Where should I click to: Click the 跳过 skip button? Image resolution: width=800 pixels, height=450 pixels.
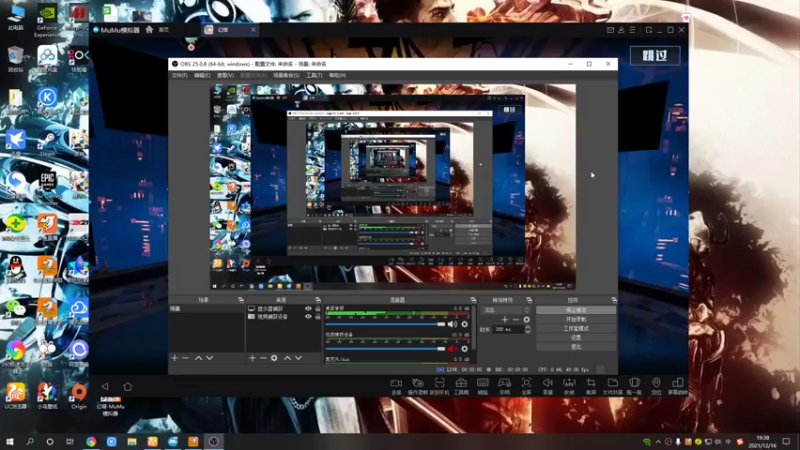655,56
